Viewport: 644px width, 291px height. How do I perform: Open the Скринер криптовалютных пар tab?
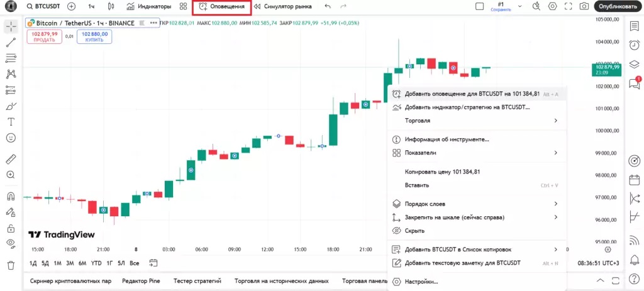point(70,281)
